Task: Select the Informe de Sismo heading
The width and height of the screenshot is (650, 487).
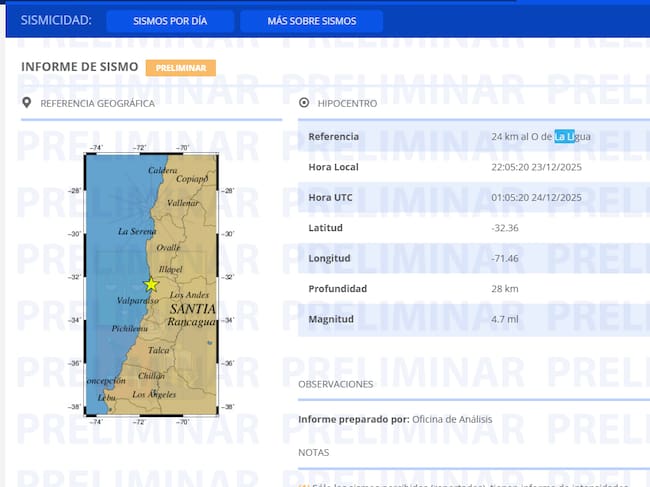Action: 80,67
